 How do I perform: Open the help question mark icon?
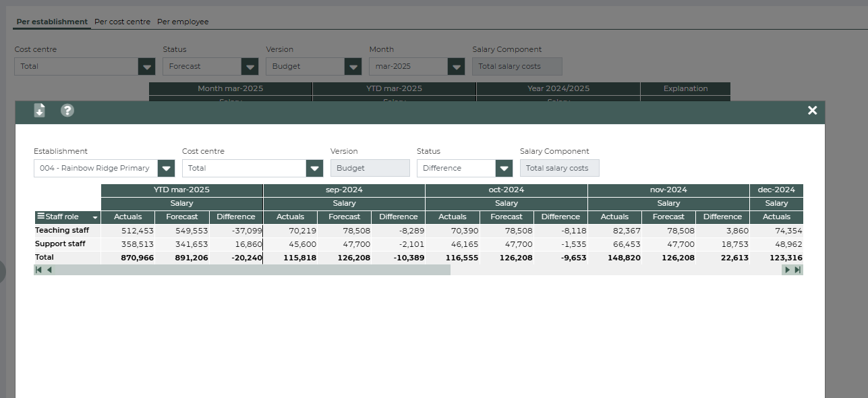67,111
